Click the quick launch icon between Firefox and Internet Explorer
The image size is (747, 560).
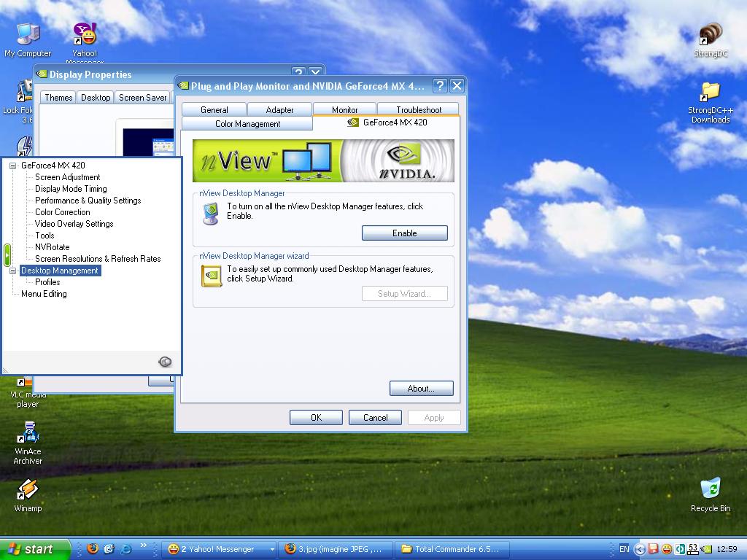point(109,548)
